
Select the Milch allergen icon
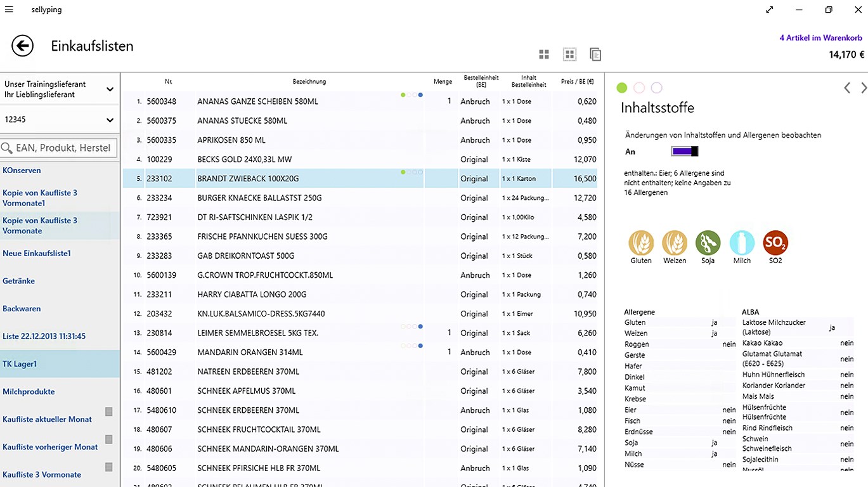742,242
